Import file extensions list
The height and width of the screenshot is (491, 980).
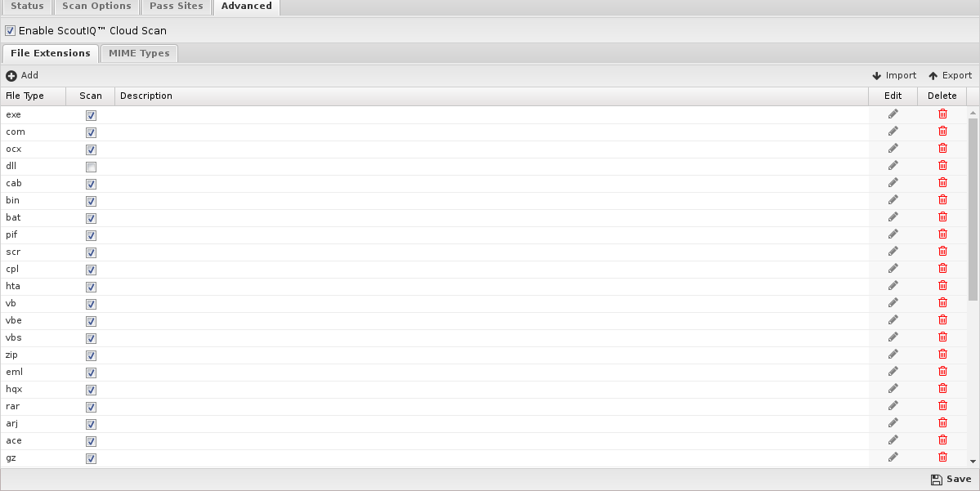point(894,76)
